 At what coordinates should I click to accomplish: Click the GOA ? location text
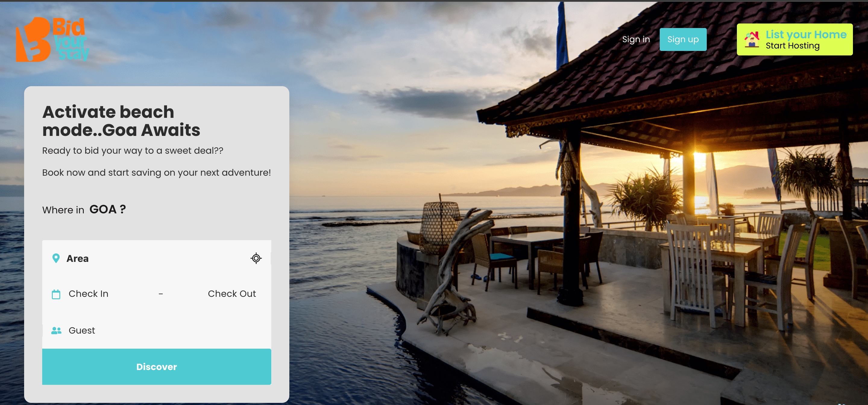108,209
